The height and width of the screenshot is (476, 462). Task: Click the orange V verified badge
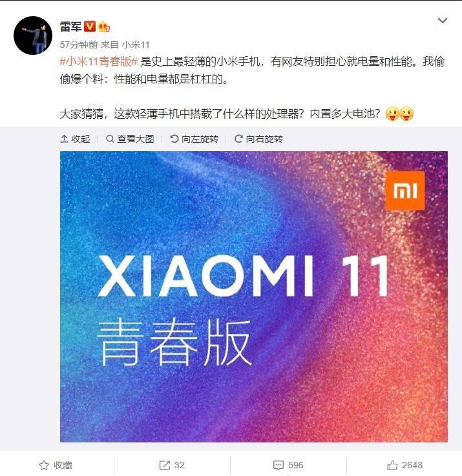[x=90, y=26]
